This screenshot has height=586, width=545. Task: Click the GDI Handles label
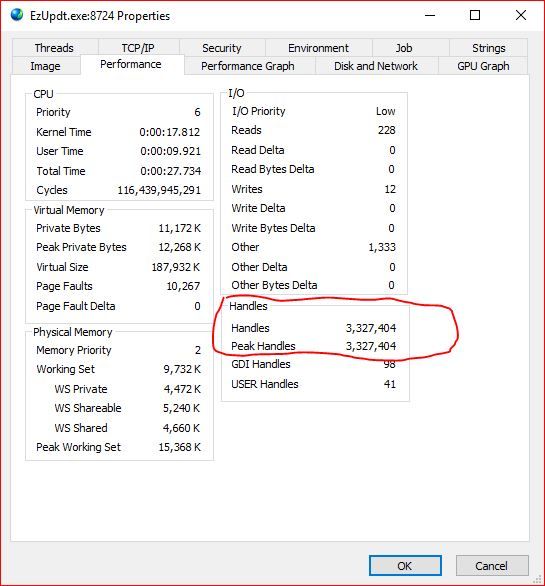261,364
